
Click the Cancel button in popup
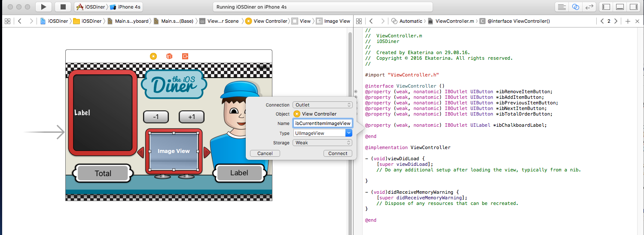coord(265,153)
